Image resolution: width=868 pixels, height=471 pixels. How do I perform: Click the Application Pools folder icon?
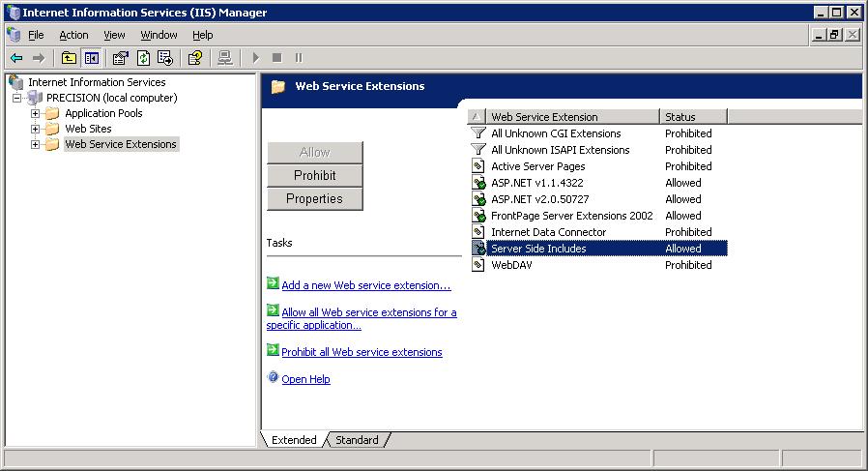(52, 113)
